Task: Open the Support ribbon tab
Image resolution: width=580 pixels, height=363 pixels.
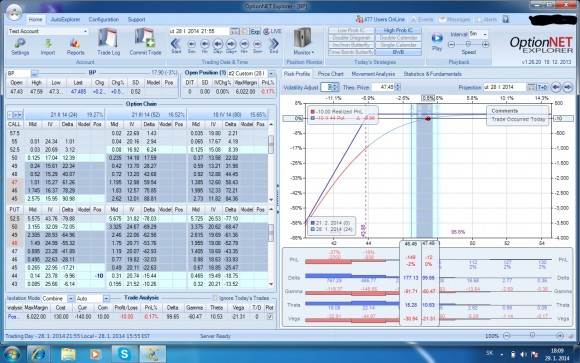Action: click(136, 20)
